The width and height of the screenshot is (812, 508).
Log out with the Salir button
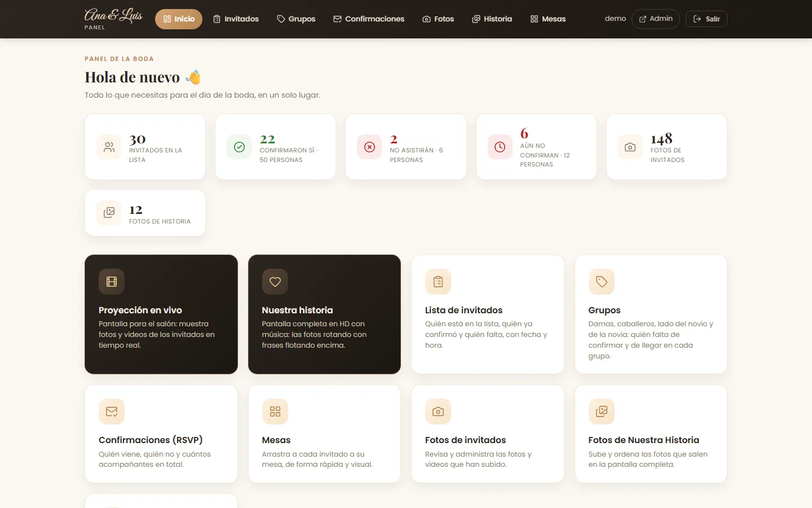[707, 19]
